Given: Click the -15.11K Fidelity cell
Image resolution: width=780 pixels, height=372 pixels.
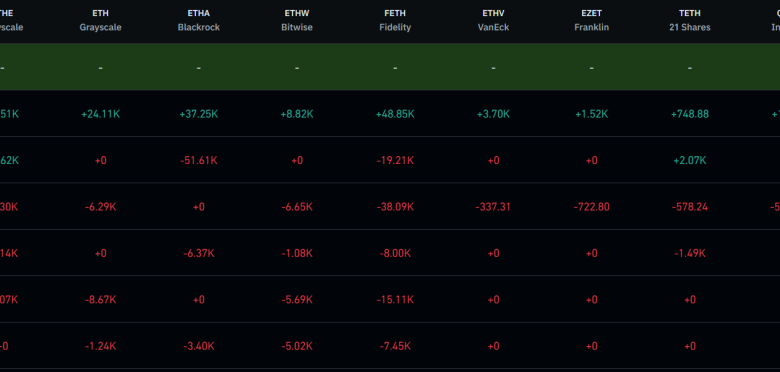Looking at the screenshot, I should tap(395, 300).
